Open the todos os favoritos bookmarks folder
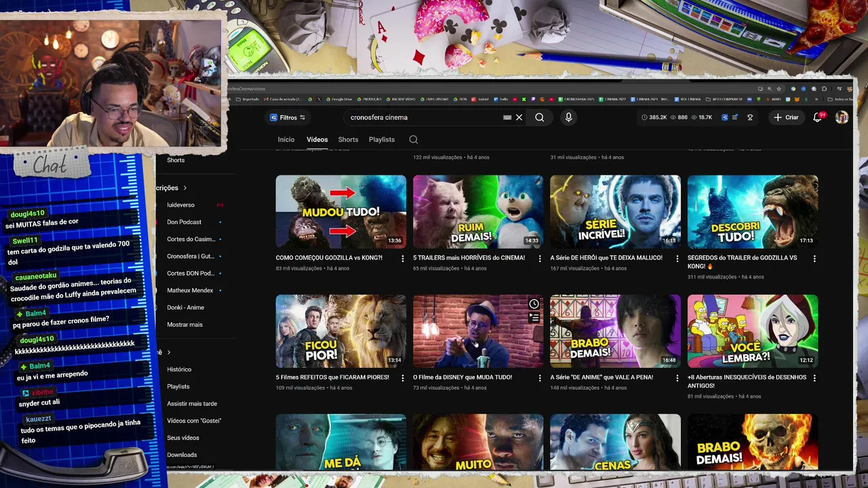Screen dimensions: 868x488 [x=840, y=99]
